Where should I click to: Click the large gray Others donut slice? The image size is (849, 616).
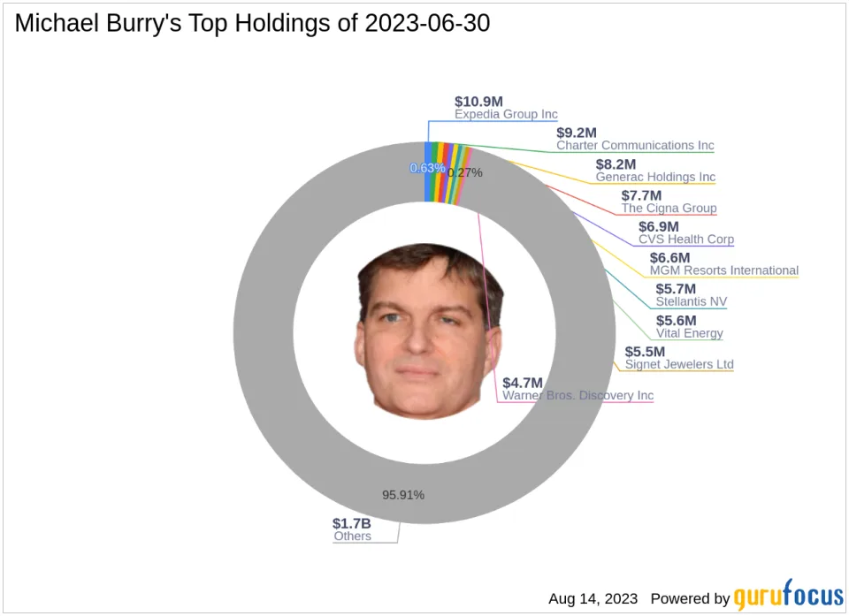pos(263,333)
